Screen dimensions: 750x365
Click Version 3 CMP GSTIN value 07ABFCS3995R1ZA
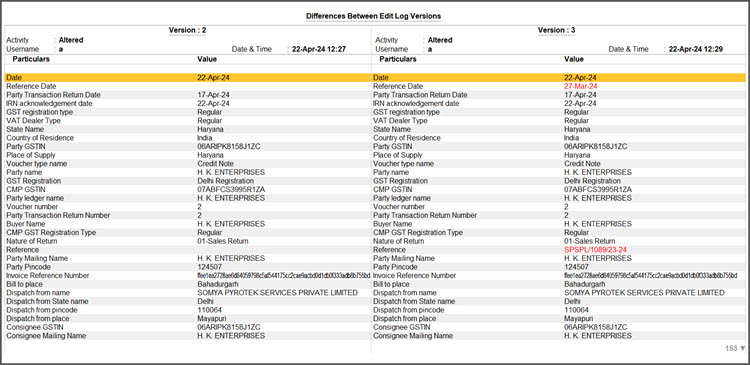pos(598,189)
